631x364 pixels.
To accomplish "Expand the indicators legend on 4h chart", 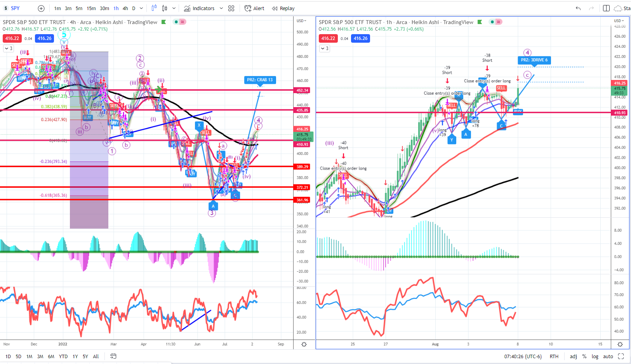I will tap(8, 49).
